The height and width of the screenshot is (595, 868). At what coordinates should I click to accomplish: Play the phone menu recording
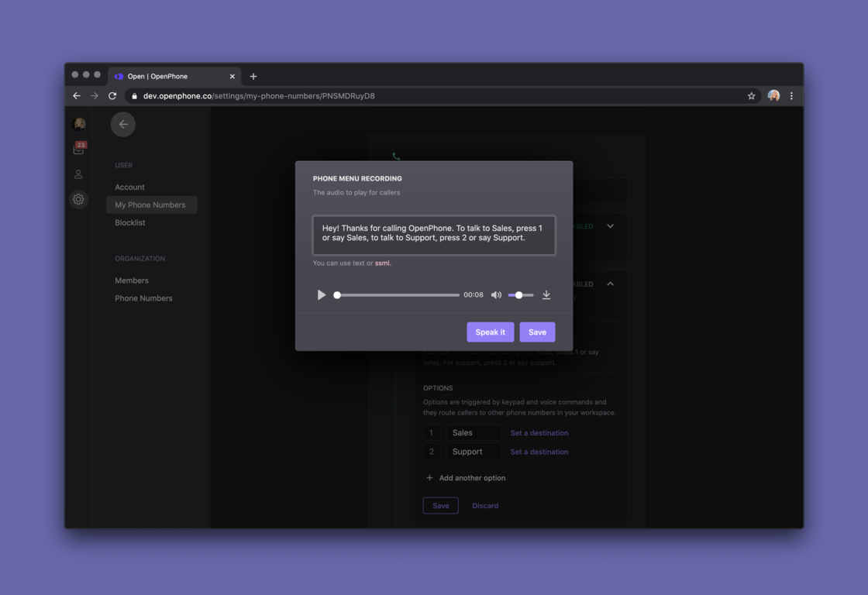[x=321, y=295]
